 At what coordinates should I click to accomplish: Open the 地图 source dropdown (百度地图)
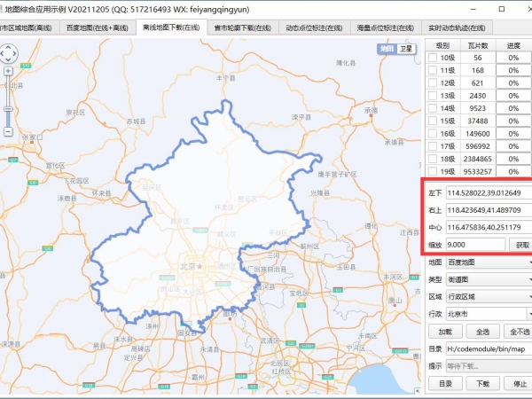click(488, 263)
